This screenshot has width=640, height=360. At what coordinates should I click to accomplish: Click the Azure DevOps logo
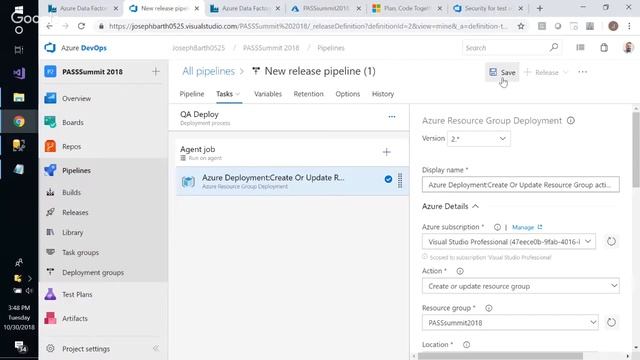point(76,48)
